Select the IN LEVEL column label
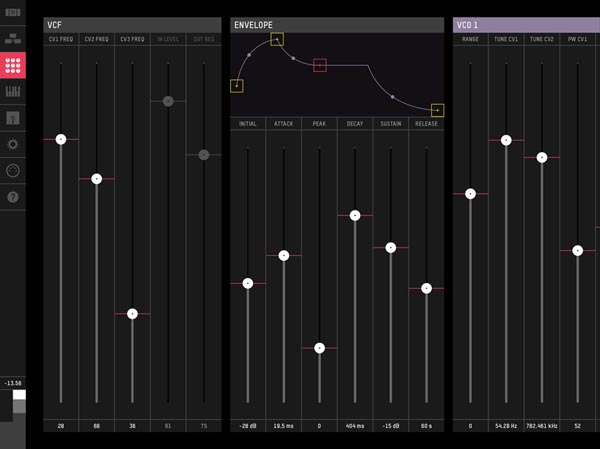This screenshot has width=600, height=449. pos(168,39)
